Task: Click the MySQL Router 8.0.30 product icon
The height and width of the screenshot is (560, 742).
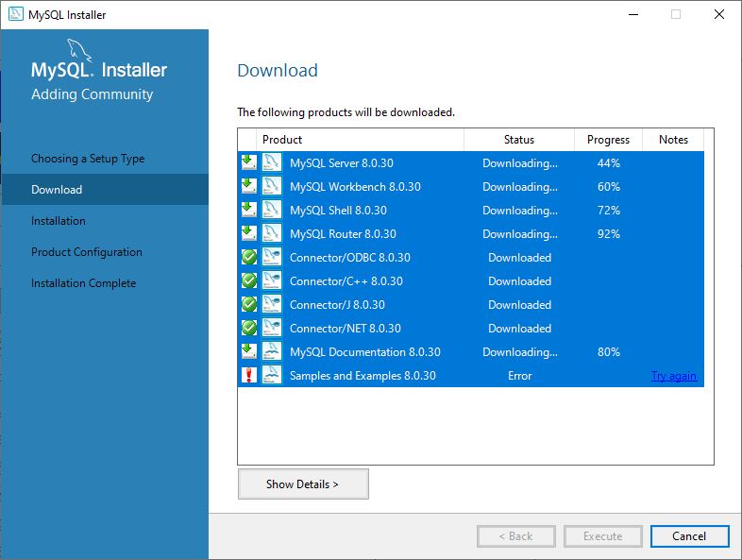Action: click(x=272, y=233)
